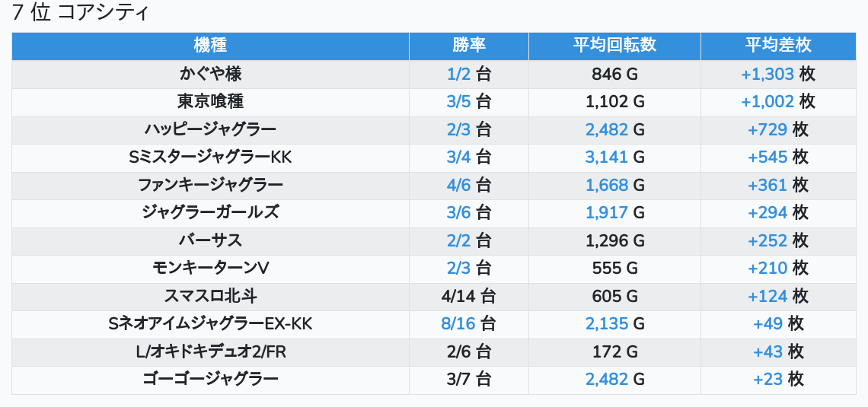Click SミスタージャグラーKK in the table

[210, 157]
